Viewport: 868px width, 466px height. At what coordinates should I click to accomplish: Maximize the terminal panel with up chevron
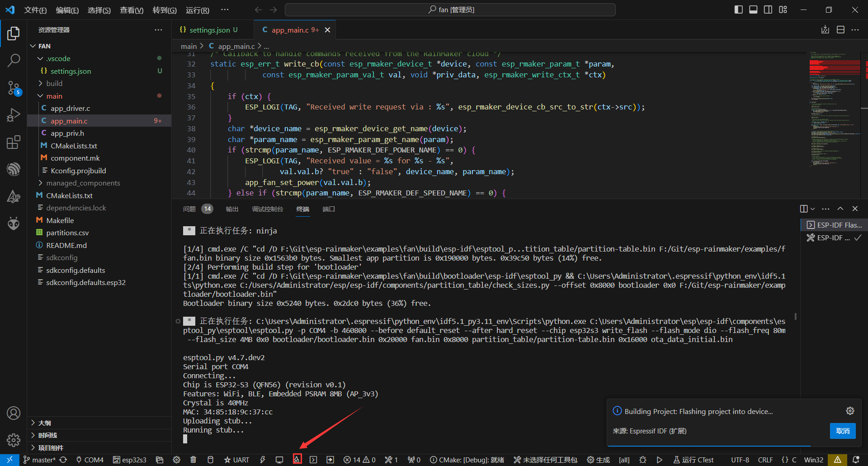coord(840,209)
